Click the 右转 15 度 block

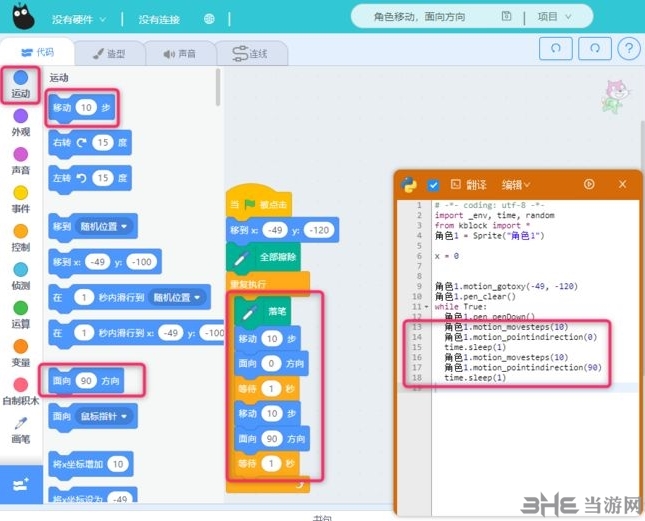(x=90, y=143)
